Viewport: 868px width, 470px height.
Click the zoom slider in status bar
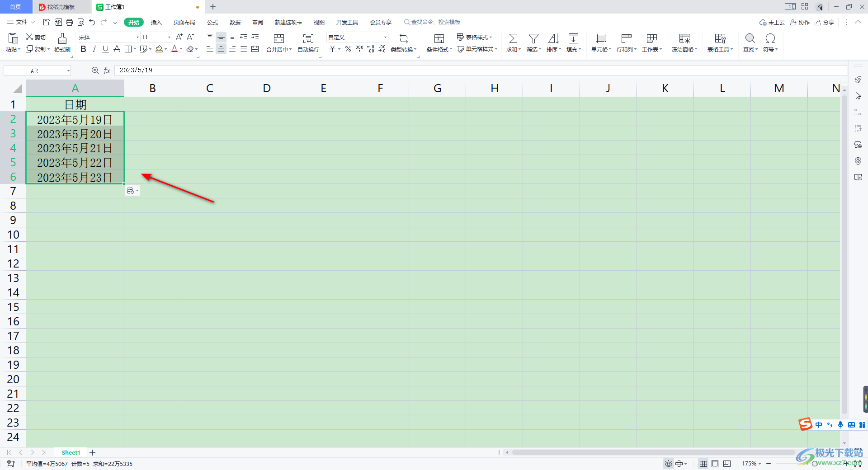[x=814, y=464]
